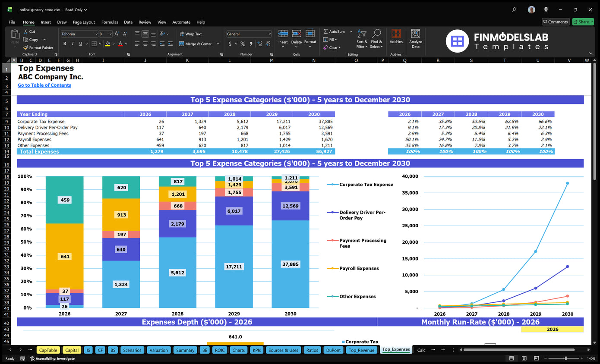600x364 pixels.
Task: Apply bold formatting from the Font group
Action: click(x=65, y=44)
